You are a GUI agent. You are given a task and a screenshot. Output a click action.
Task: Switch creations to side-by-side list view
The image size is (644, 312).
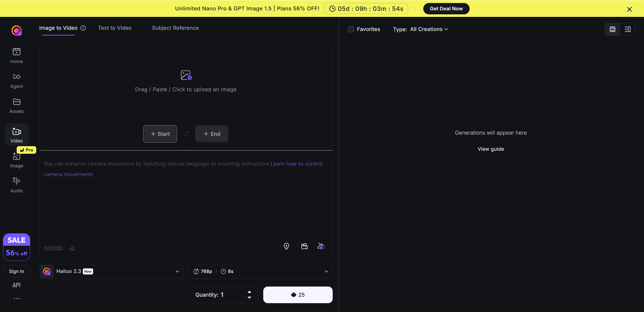pyautogui.click(x=627, y=29)
